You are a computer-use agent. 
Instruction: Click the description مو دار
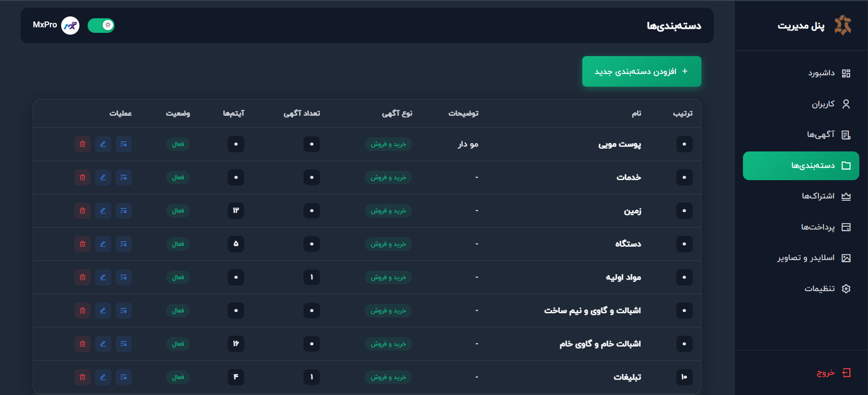468,144
